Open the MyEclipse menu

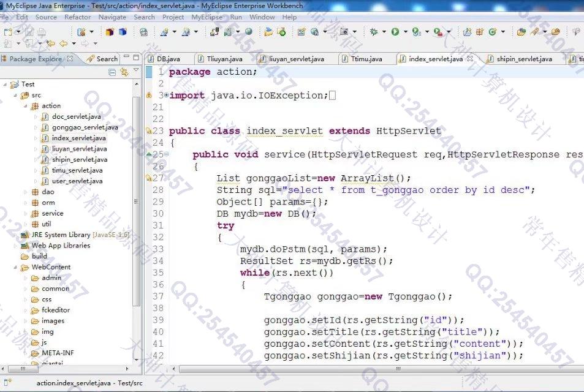[207, 17]
